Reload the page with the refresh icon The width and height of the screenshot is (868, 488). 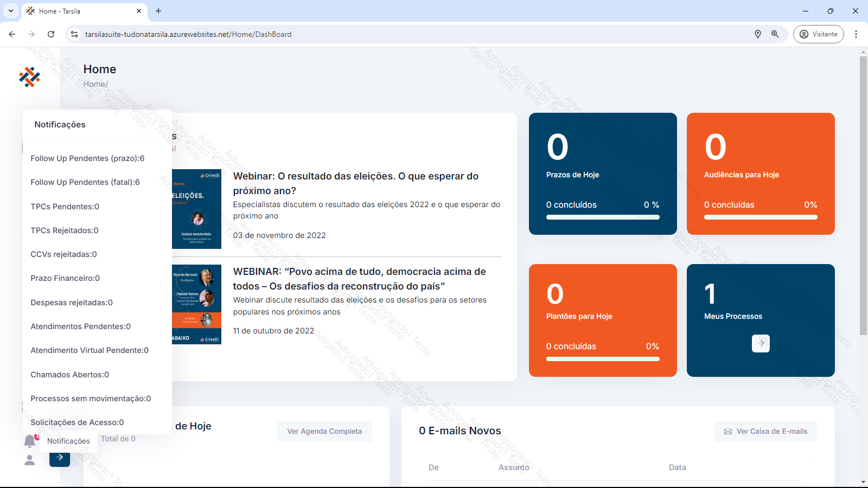coord(51,34)
